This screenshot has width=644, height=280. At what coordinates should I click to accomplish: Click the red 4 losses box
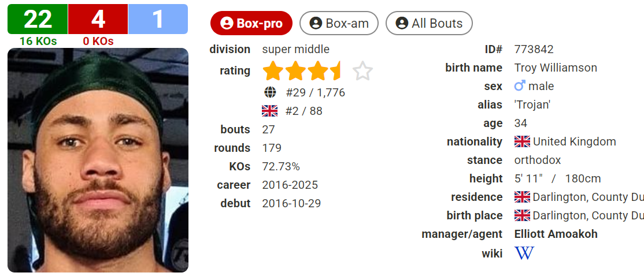click(98, 19)
